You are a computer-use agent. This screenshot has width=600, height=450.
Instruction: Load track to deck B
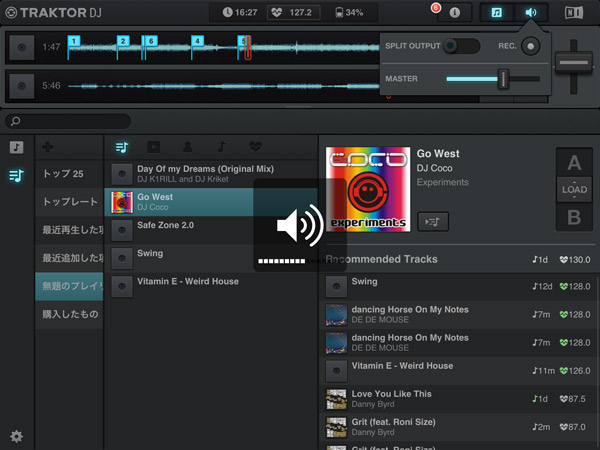click(574, 217)
